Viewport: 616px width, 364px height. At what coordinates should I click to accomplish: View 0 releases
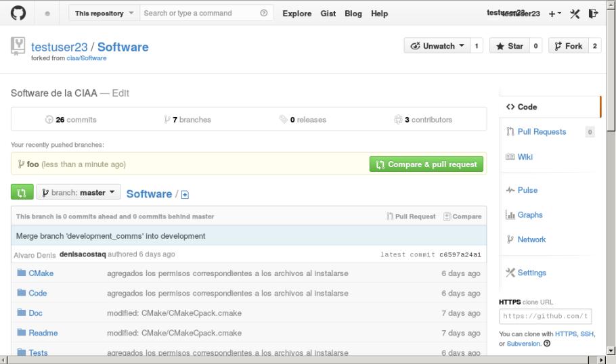pyautogui.click(x=303, y=119)
